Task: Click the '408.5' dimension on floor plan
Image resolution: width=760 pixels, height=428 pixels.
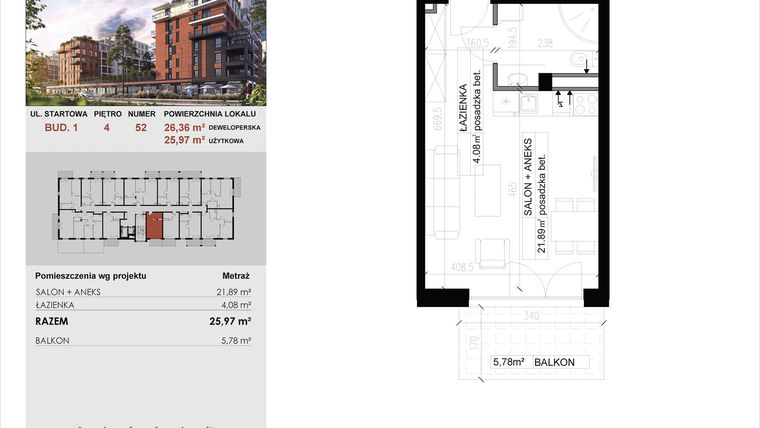Action: pos(462,267)
